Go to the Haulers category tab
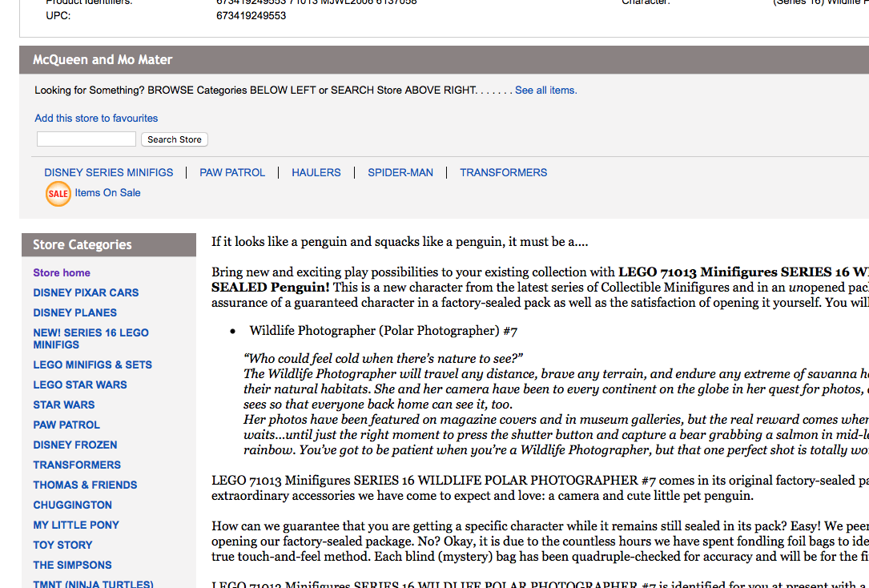The width and height of the screenshot is (869, 588). [316, 172]
